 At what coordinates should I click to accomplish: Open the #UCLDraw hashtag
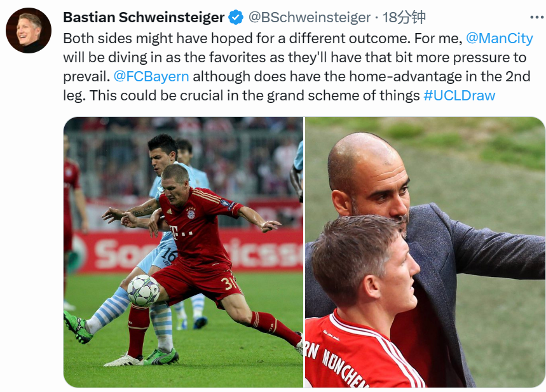(460, 95)
